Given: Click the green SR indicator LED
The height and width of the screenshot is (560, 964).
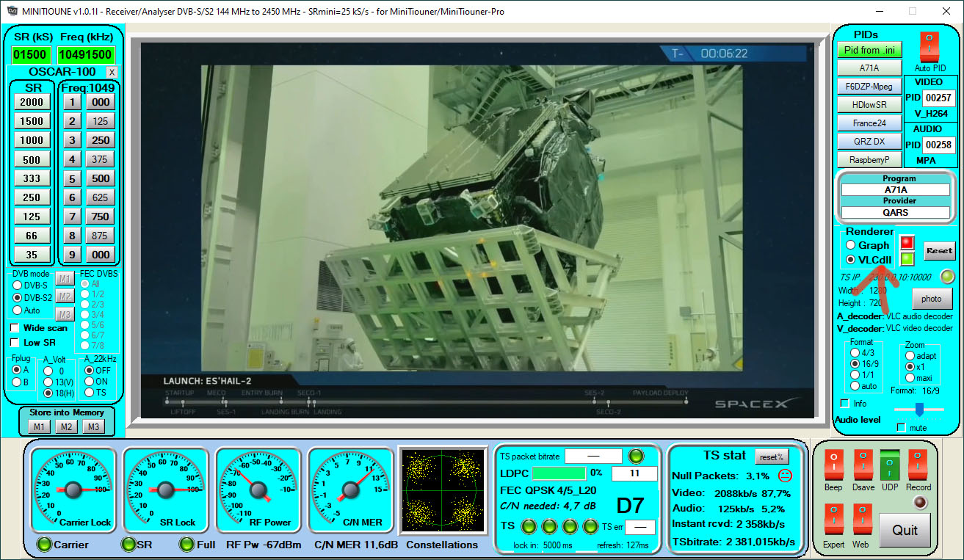Looking at the screenshot, I should (x=128, y=544).
